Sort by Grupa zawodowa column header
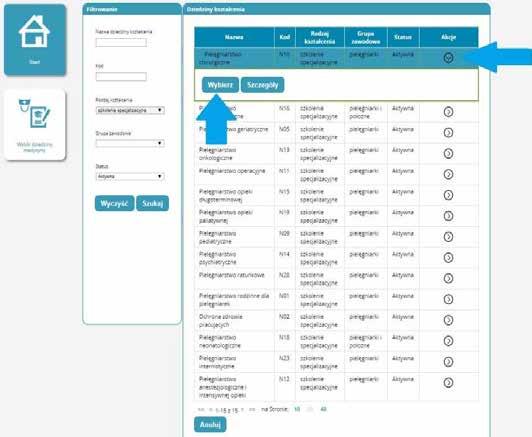Screen dimensions: 532x437 pos(366,37)
